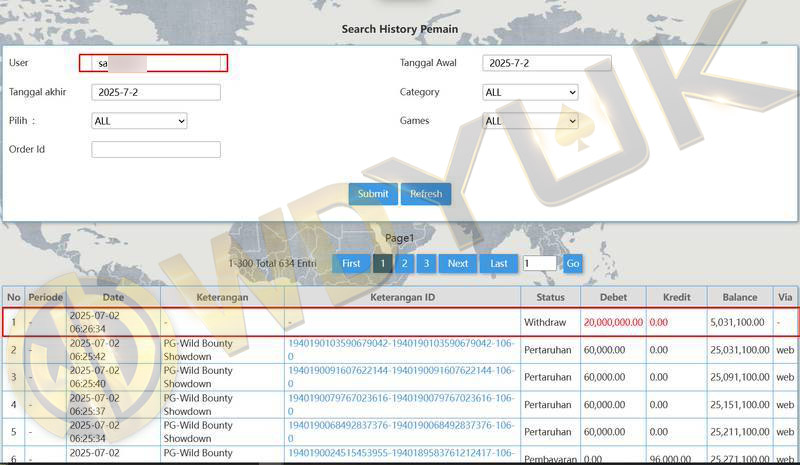Screen dimensions: 800x465
Task: Click the Keterangan column header
Action: [x=222, y=297]
